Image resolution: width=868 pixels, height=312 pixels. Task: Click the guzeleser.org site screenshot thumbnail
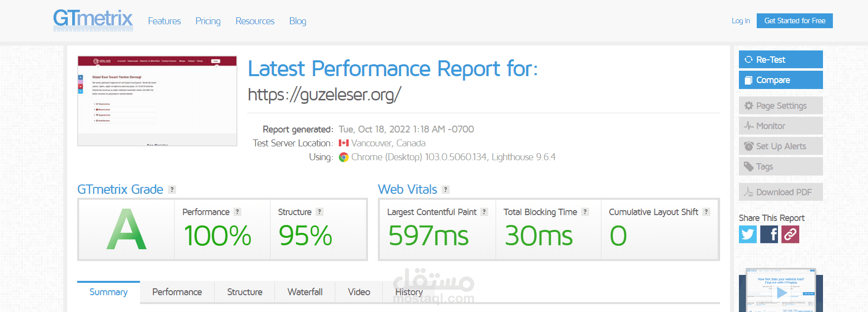pyautogui.click(x=157, y=101)
